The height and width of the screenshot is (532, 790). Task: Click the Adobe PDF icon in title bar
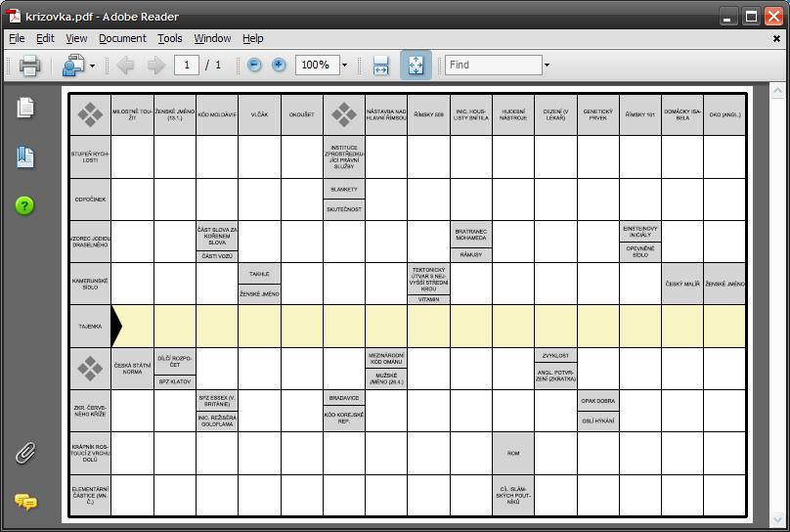(x=14, y=16)
